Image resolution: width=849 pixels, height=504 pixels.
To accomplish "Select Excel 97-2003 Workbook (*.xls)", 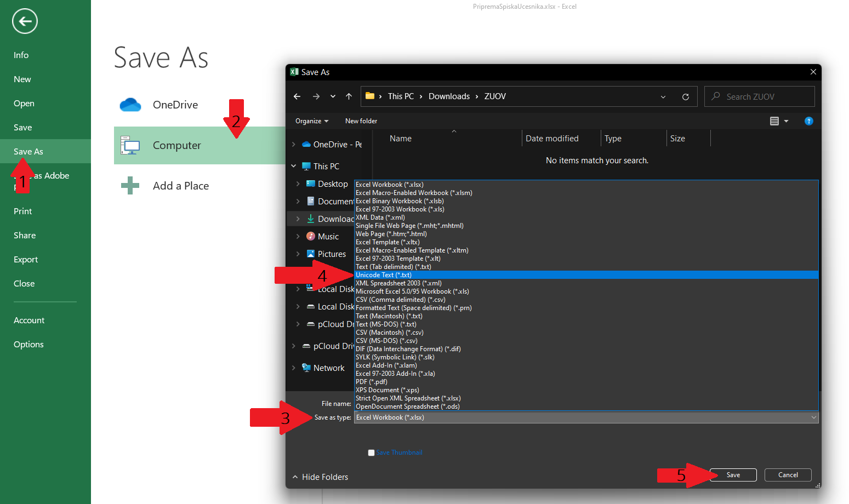I will pyautogui.click(x=586, y=209).
